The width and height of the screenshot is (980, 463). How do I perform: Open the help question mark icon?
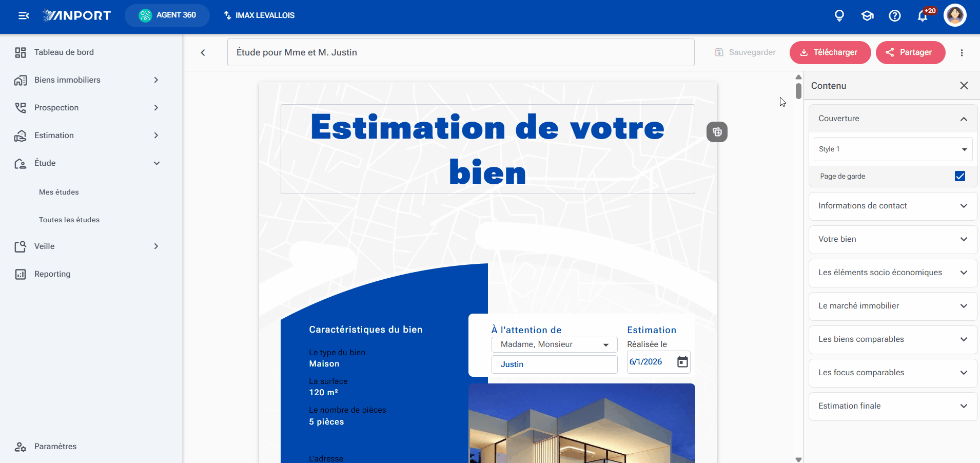coord(895,16)
